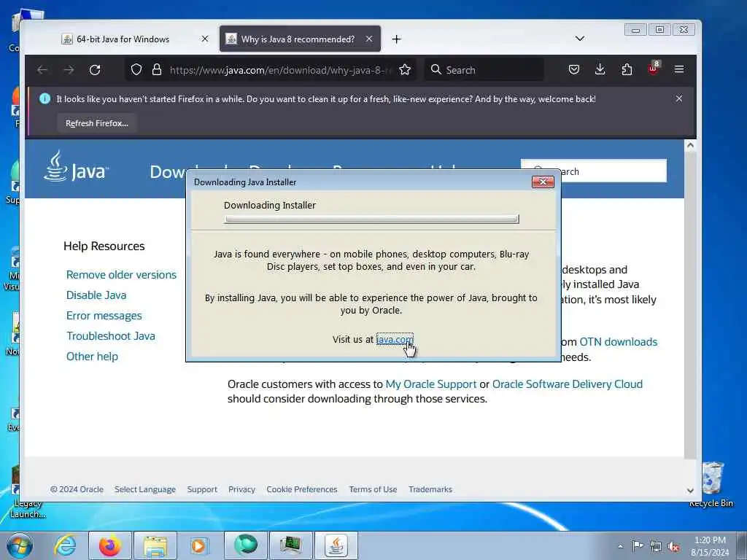The image size is (747, 560).
Task: Click the Firefox taskbar icon
Action: (x=110, y=545)
